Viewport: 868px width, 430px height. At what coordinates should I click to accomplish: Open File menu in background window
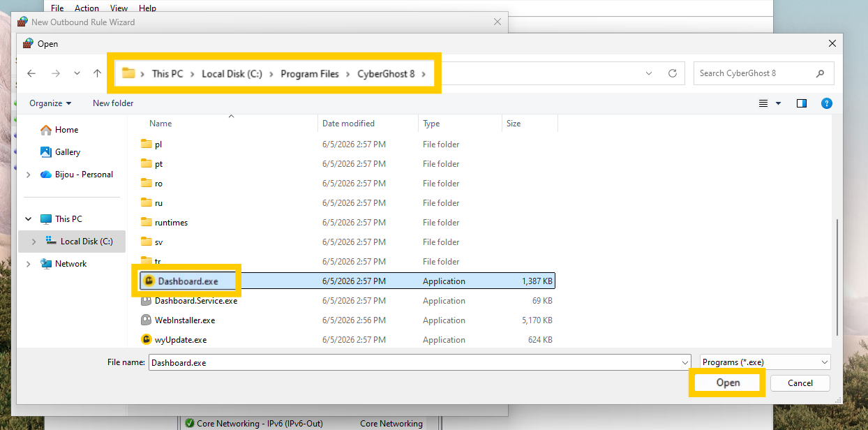pos(57,8)
